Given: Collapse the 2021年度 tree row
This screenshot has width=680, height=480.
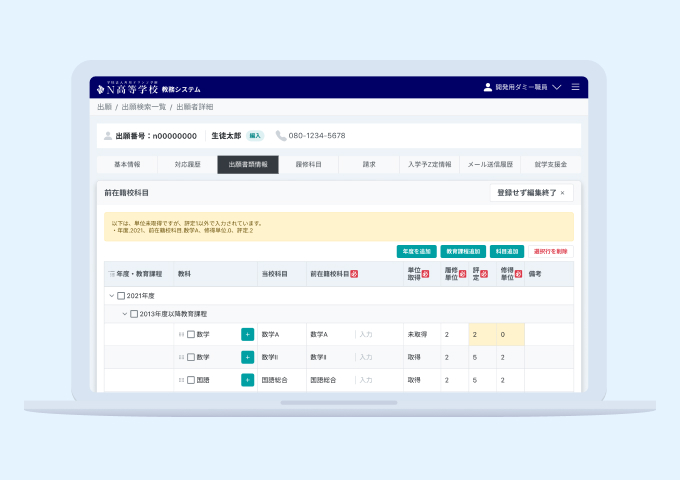Looking at the screenshot, I should tap(111, 296).
